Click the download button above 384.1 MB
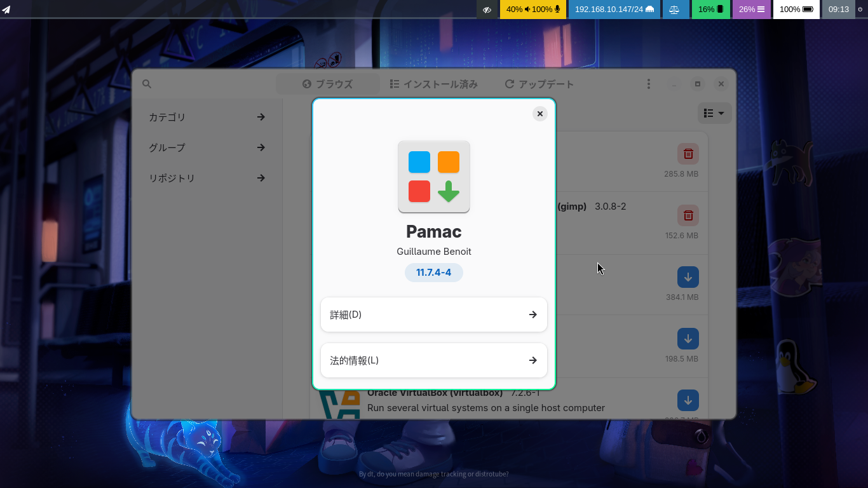Image resolution: width=868 pixels, height=488 pixels. click(x=688, y=277)
